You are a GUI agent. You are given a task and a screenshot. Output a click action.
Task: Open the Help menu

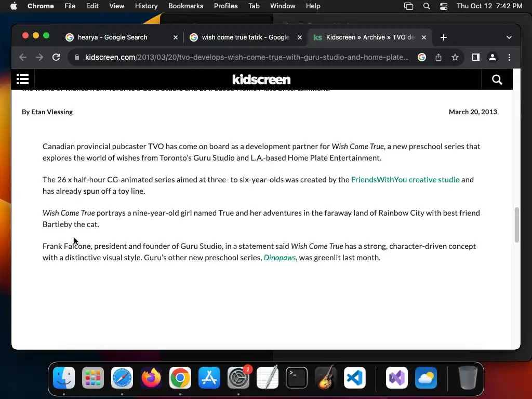(x=313, y=6)
